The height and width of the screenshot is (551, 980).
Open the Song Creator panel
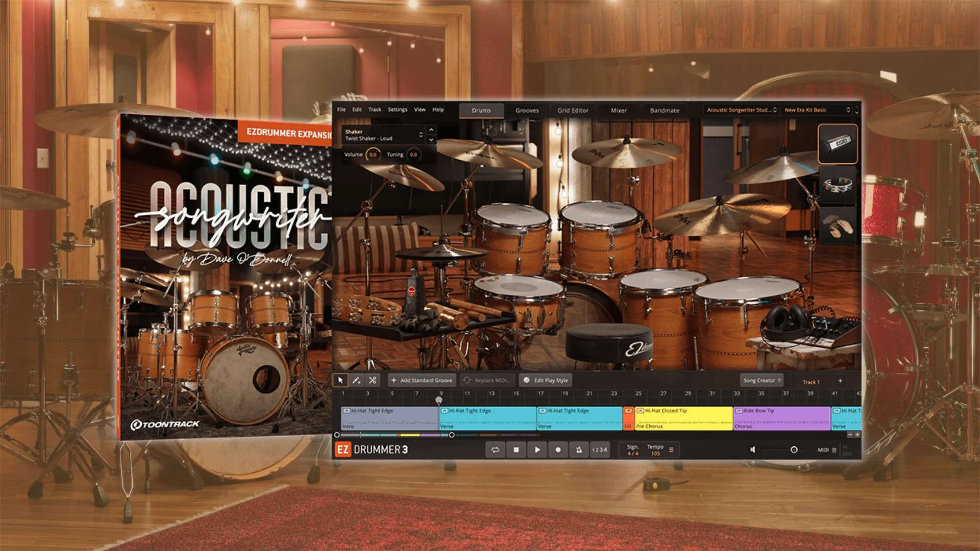tap(762, 380)
